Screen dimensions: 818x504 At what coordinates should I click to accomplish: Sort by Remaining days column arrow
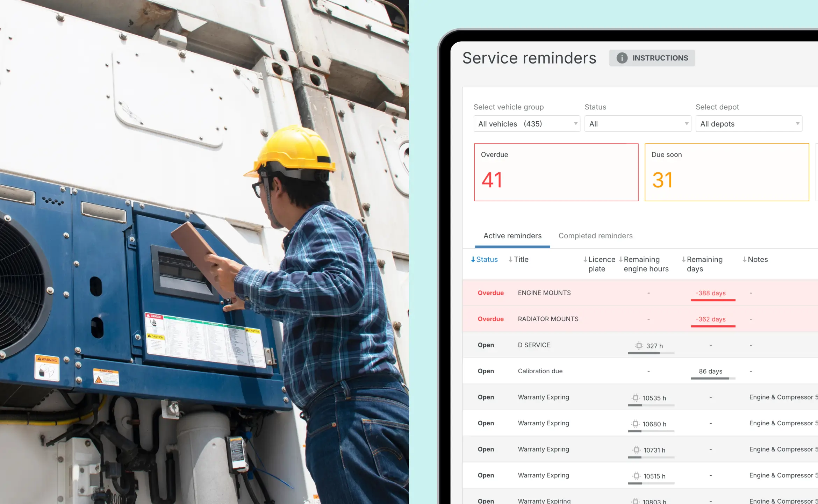pos(683,259)
